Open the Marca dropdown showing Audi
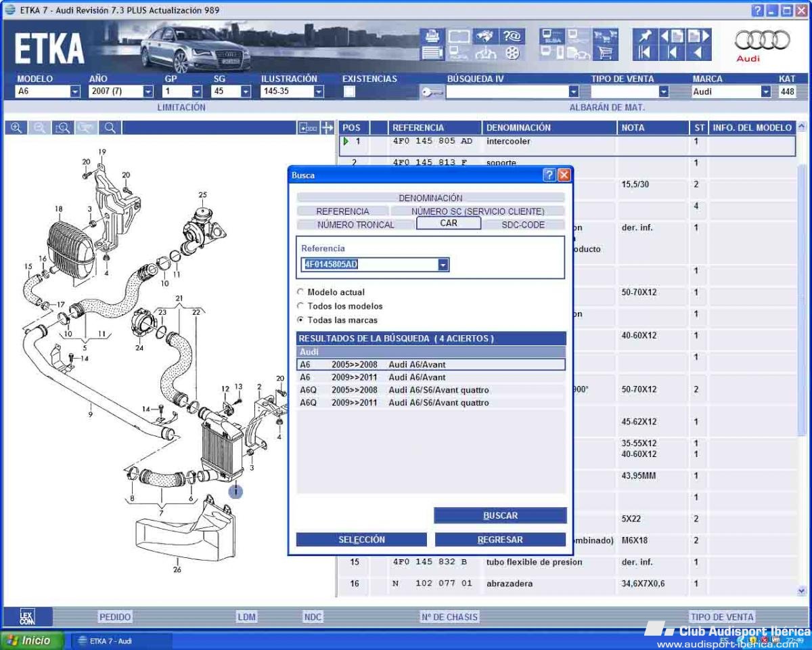The height and width of the screenshot is (650, 812). (766, 92)
